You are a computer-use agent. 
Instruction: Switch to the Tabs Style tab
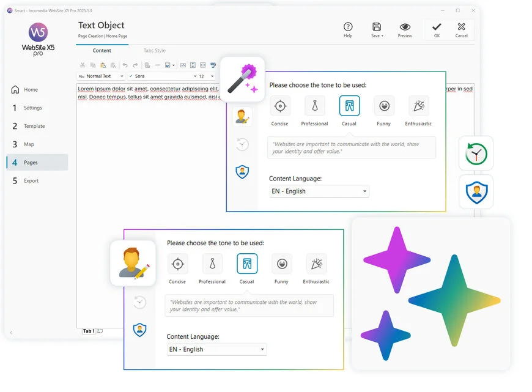(x=154, y=51)
